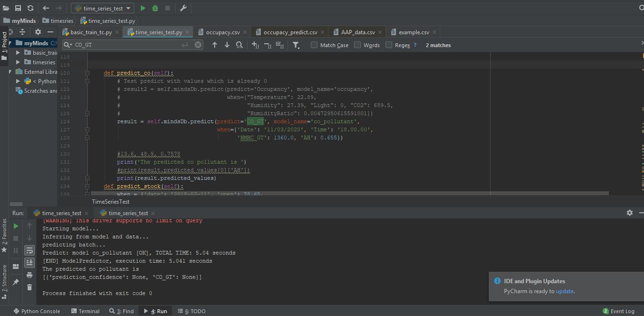Screen dimensions: 644x316
Task: Switch to the occupacy.csv editor tab
Action: tap(222, 32)
